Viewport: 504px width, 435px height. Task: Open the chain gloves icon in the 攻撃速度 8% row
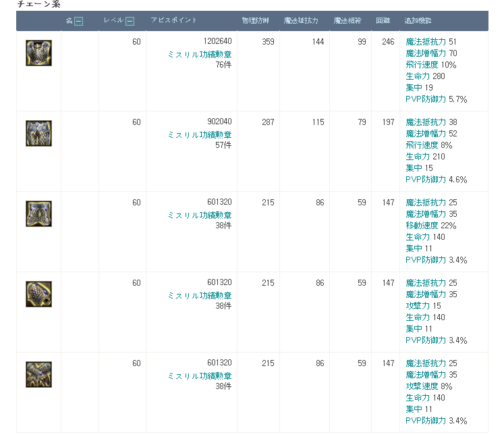pos(38,374)
